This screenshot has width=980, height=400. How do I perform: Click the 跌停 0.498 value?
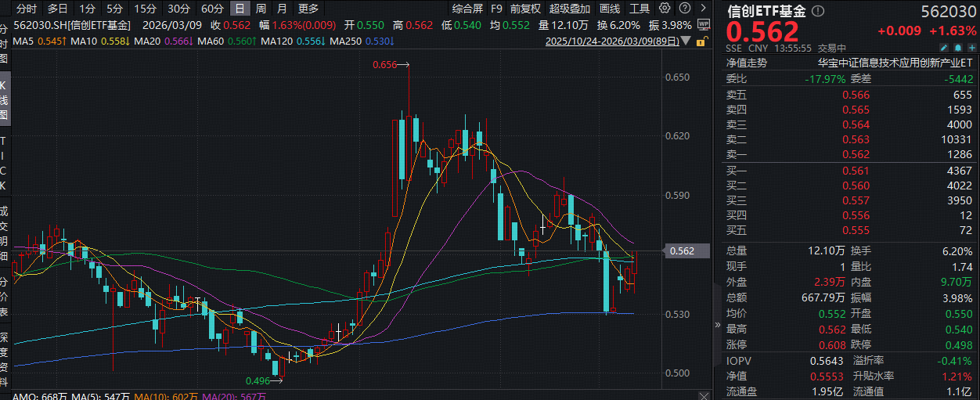(x=958, y=346)
